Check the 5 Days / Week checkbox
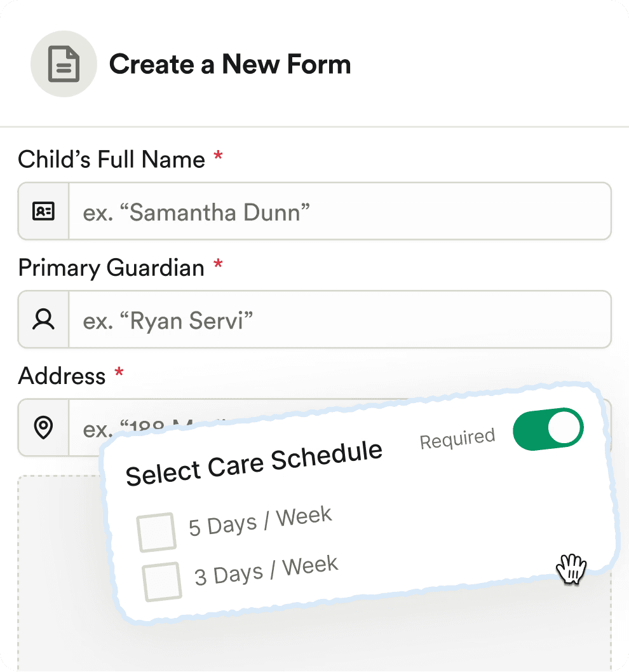 pyautogui.click(x=156, y=531)
